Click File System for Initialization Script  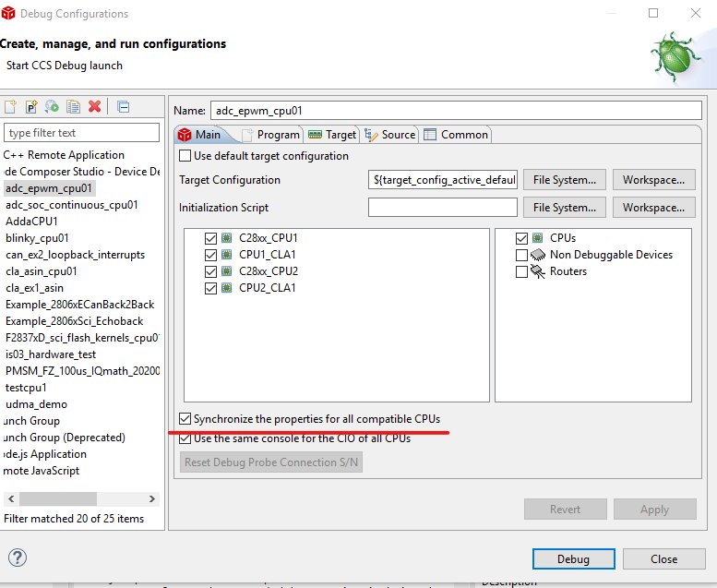565,208
